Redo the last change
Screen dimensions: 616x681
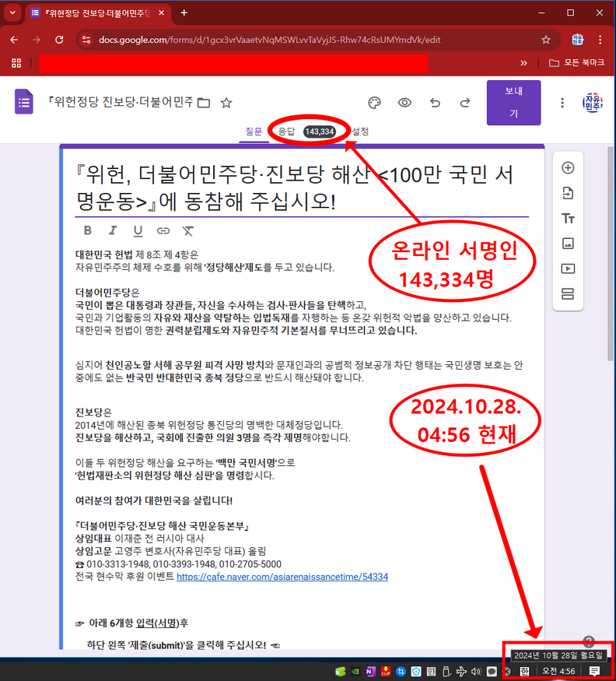pos(465,103)
